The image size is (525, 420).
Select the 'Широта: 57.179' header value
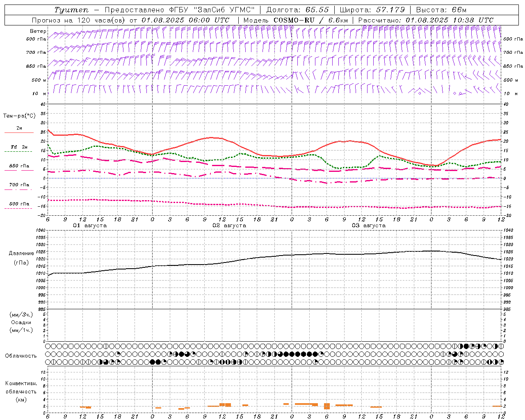372,10
